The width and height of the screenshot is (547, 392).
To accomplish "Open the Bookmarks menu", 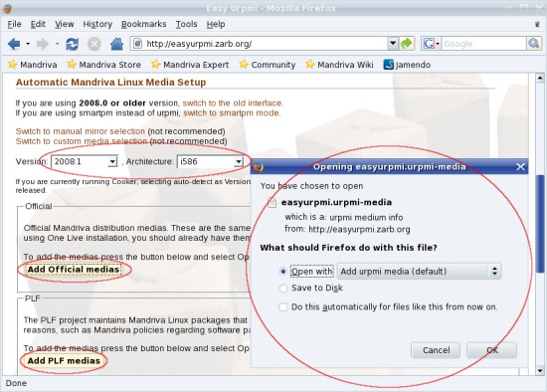I will pos(144,24).
